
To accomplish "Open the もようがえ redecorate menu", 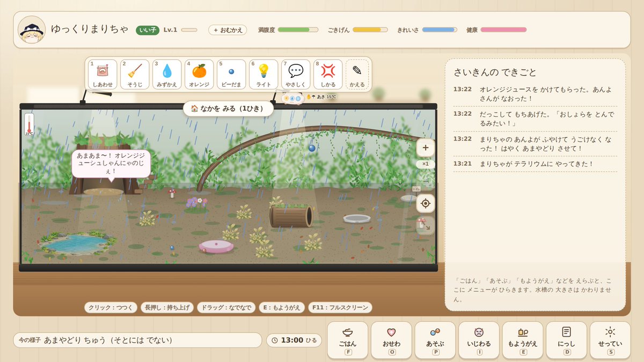I will coord(523,340).
